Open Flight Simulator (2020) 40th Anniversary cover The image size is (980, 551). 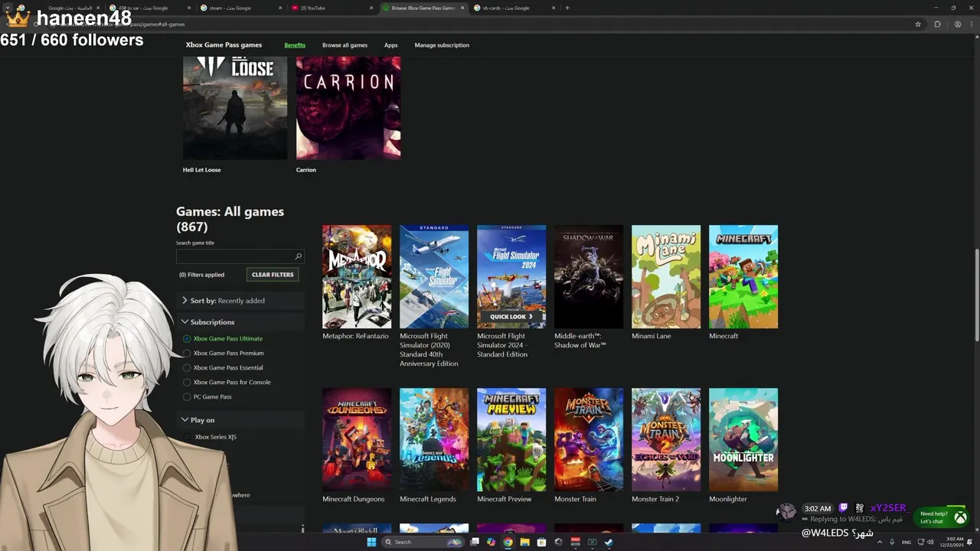pos(434,276)
